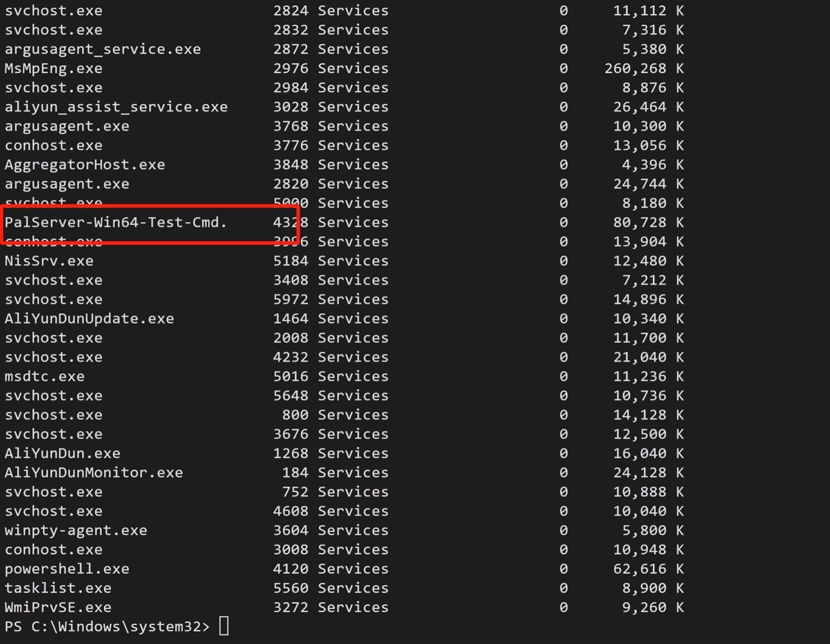This screenshot has width=830, height=644.
Task: Select memory value 14,896 K
Action: pos(649,300)
